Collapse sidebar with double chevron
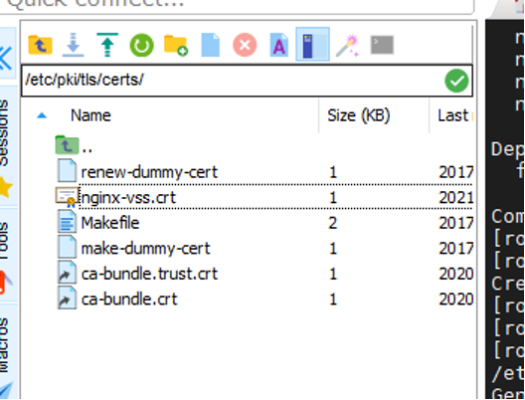 pos(6,58)
